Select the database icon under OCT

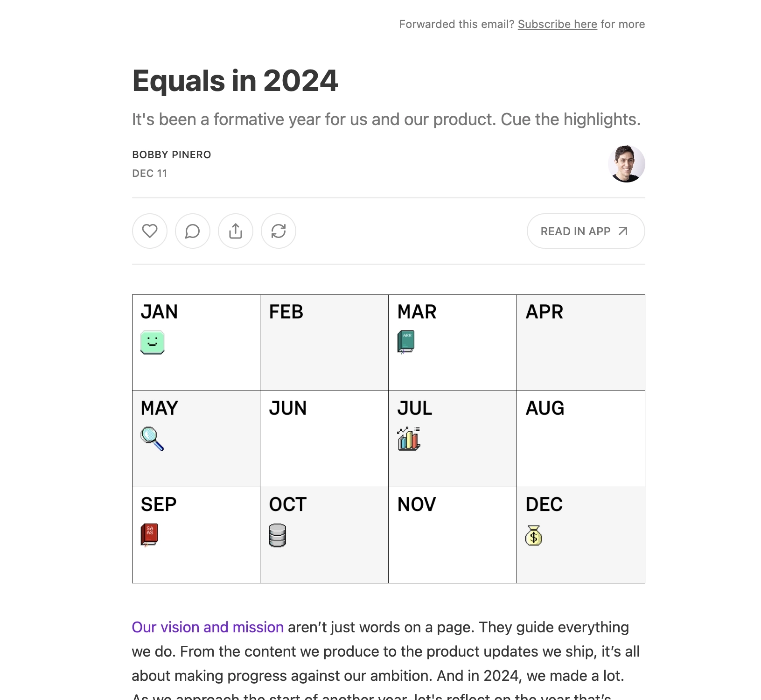point(277,536)
